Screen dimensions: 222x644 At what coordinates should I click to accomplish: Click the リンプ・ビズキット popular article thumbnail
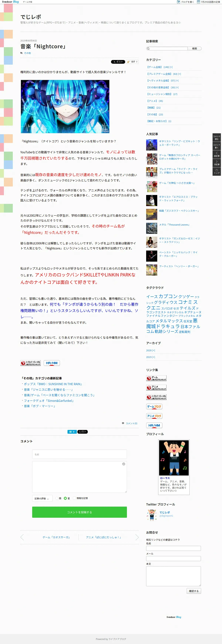pos(152,145)
